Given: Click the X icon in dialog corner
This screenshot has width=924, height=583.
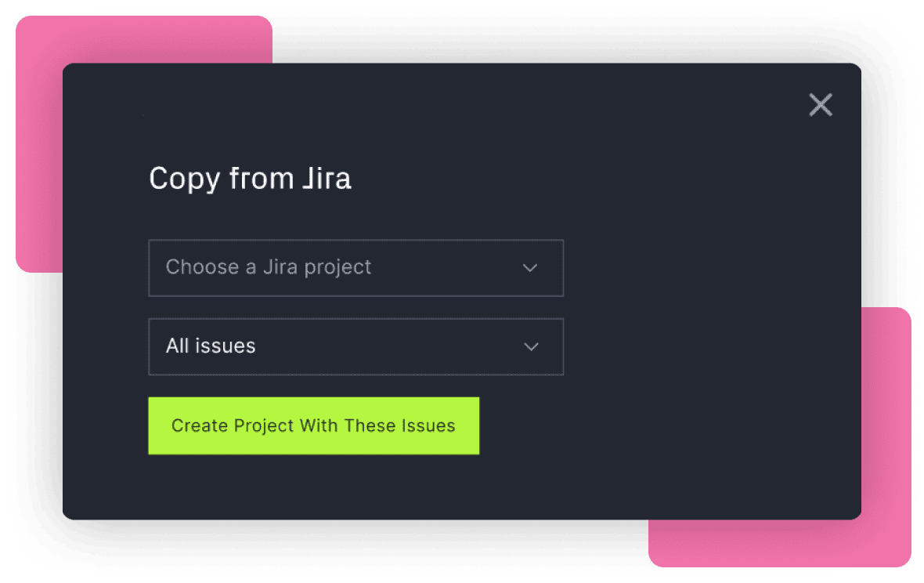Looking at the screenshot, I should coord(821,105).
